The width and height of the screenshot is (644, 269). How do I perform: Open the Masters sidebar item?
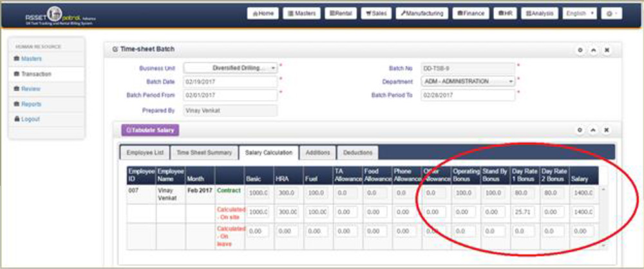pyautogui.click(x=31, y=59)
